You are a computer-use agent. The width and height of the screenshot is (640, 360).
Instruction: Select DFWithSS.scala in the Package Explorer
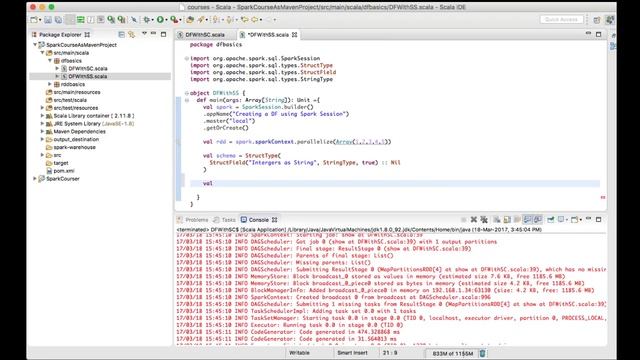pos(88,76)
